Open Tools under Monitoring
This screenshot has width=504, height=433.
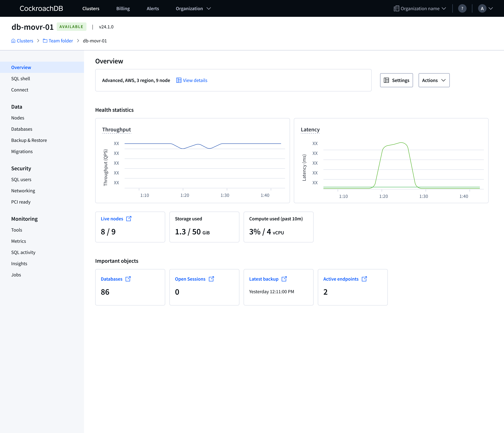17,230
